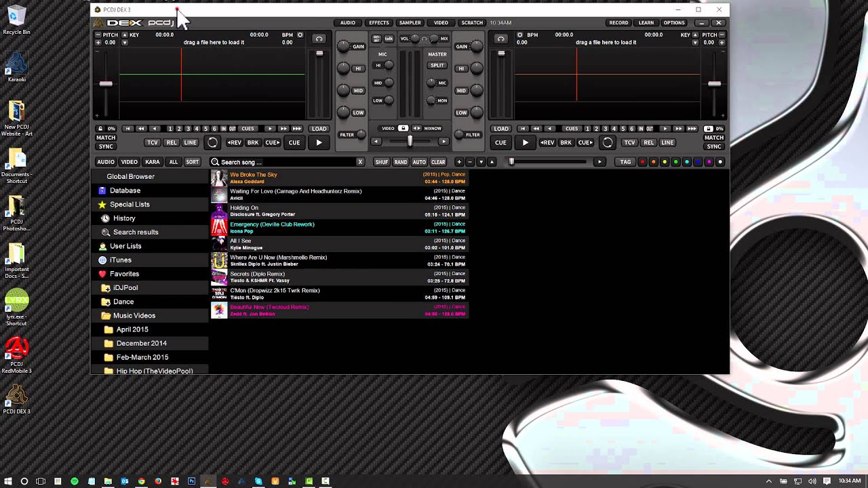Screen dimensions: 868x488
Task: Click left deck fast rewind icon
Action: click(x=141, y=129)
